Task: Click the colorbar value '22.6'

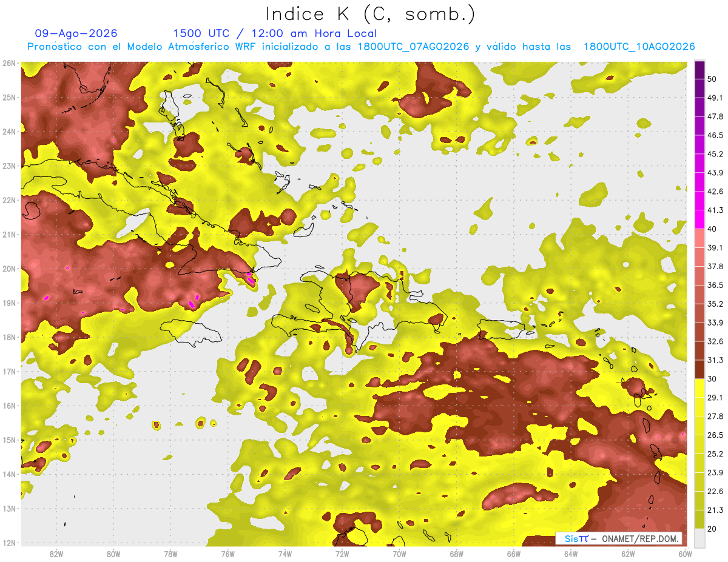Action: tap(715, 491)
